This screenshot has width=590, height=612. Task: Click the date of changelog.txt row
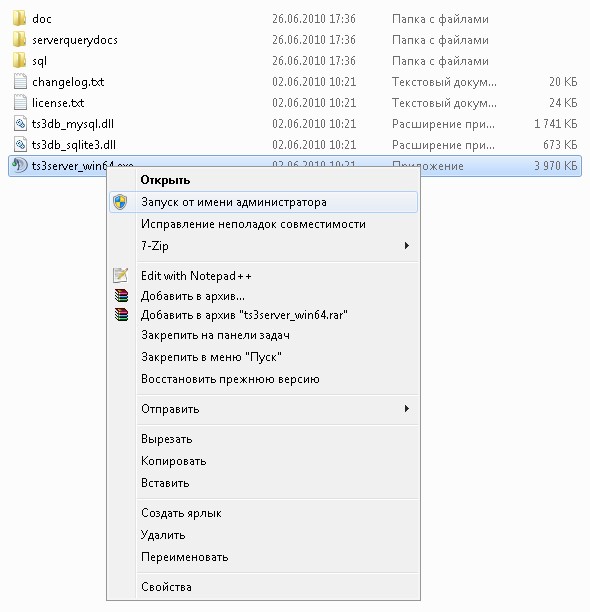pos(314,82)
